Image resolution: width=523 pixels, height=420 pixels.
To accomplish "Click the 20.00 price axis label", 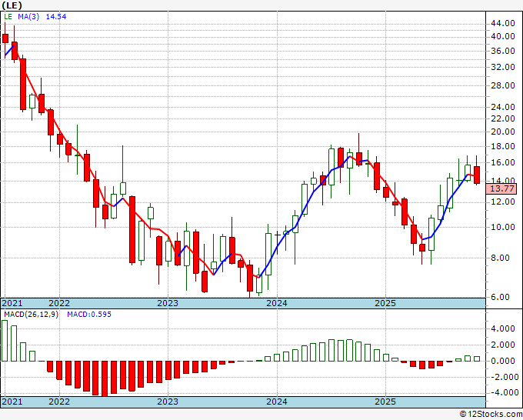I will pos(502,132).
